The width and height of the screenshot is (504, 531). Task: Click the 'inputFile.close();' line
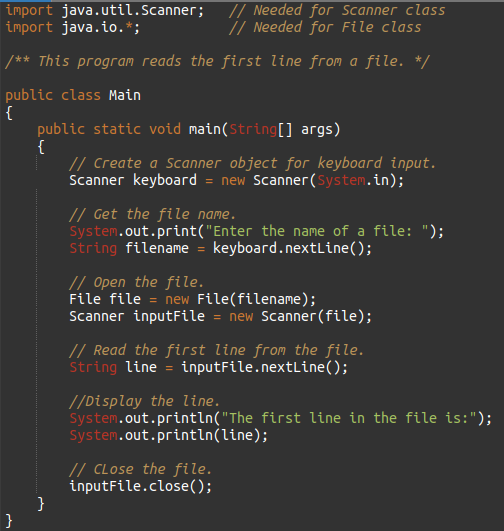click(141, 486)
